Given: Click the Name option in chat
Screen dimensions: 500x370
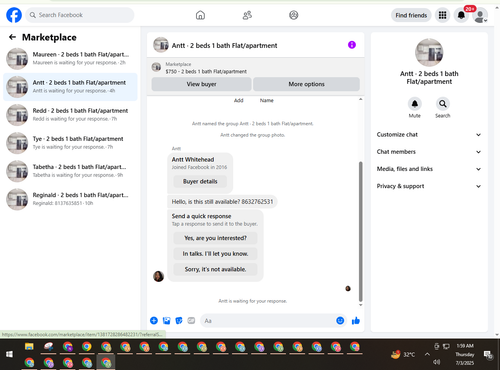Looking at the screenshot, I should click(267, 100).
